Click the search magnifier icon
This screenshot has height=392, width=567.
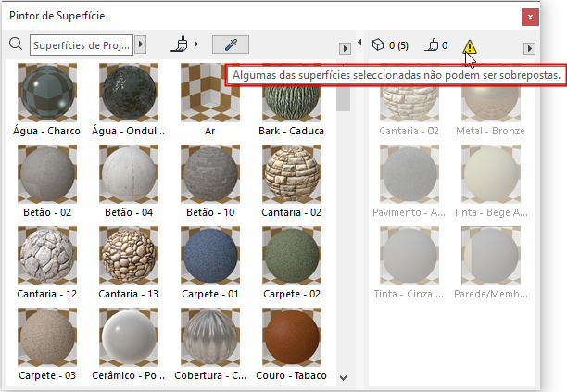15,44
